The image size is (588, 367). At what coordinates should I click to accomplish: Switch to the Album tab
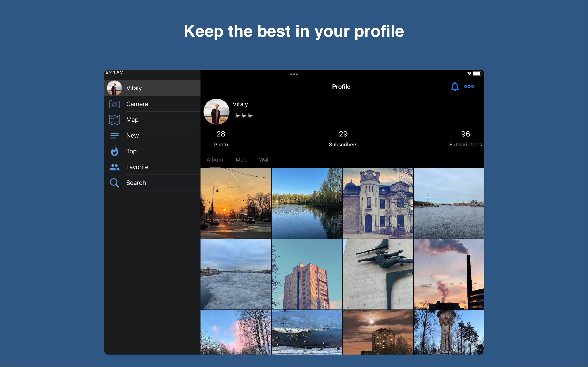pos(215,160)
